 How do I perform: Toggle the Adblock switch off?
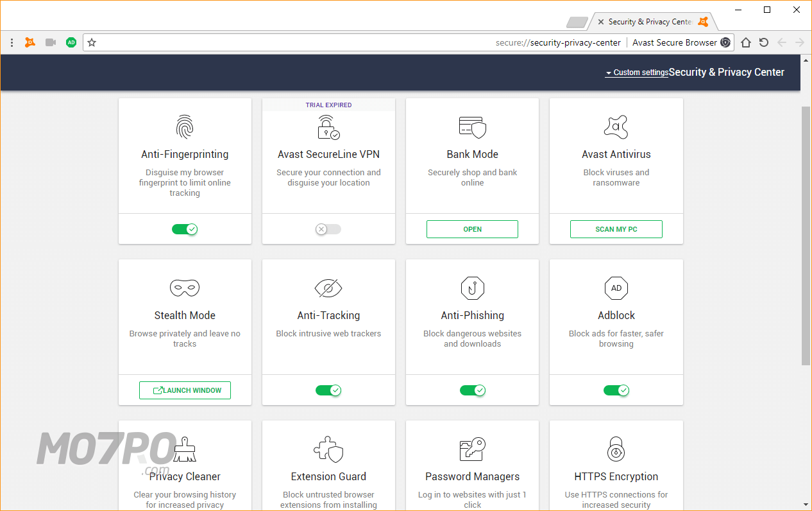[x=616, y=390]
